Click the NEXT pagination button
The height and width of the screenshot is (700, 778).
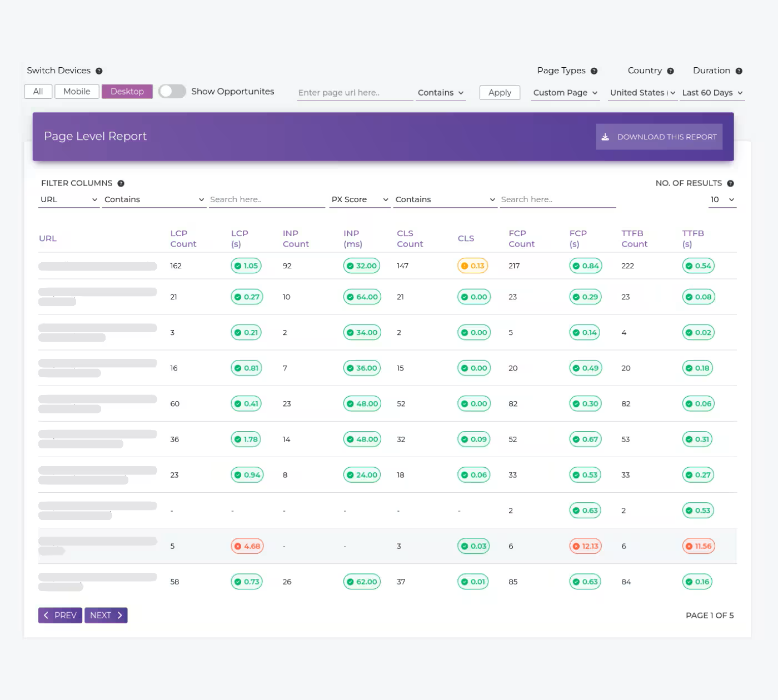pos(106,615)
